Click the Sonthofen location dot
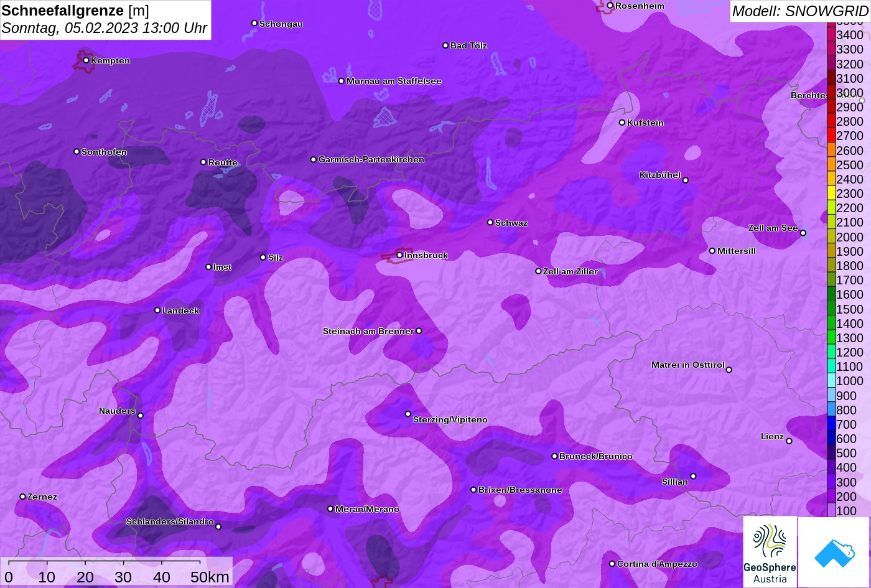Screen dimensions: 871x588 (77, 151)
